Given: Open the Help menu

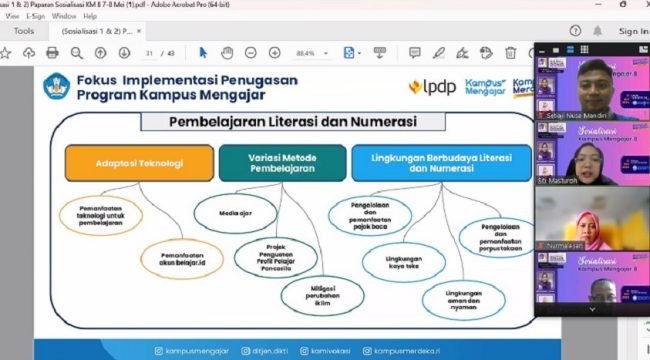Looking at the screenshot, I should click(90, 16).
